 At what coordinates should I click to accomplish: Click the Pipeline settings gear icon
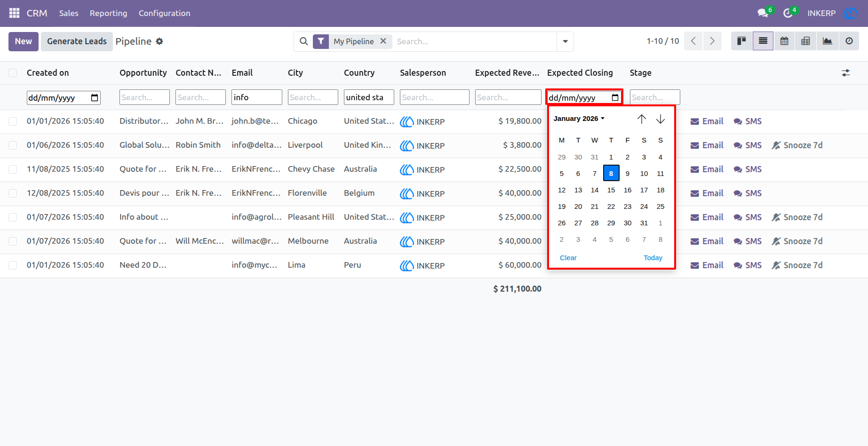[159, 41]
